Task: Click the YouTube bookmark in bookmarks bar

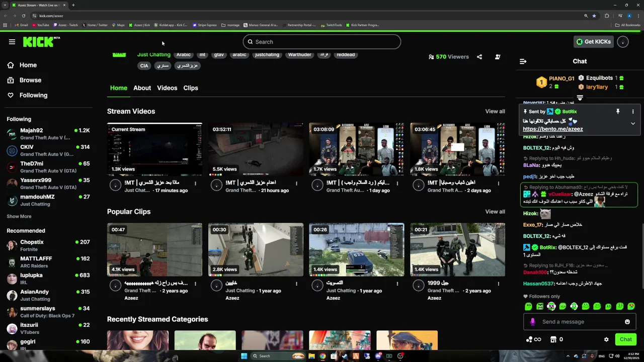Action: pos(41,25)
